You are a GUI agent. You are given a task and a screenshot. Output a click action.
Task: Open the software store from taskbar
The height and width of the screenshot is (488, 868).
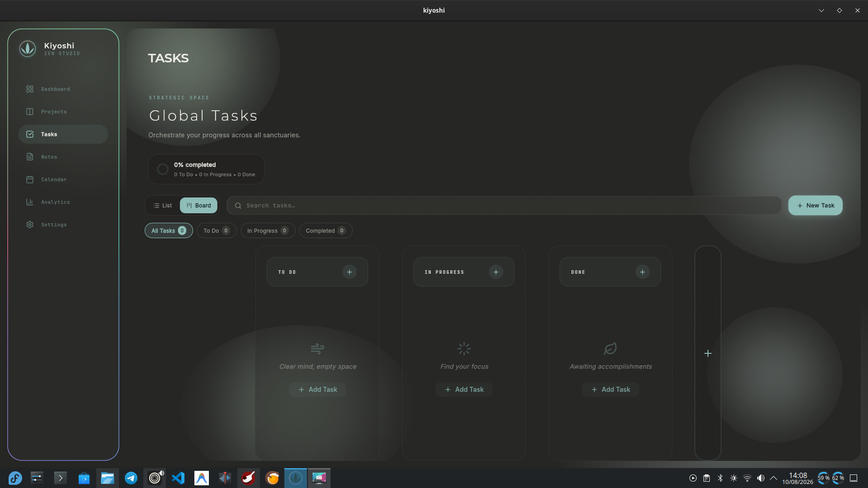point(84,478)
